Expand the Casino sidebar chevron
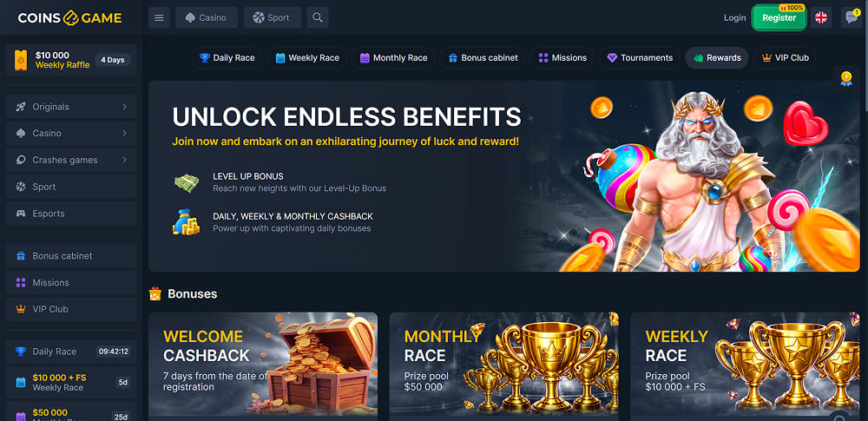Image resolution: width=868 pixels, height=421 pixels. tap(124, 133)
